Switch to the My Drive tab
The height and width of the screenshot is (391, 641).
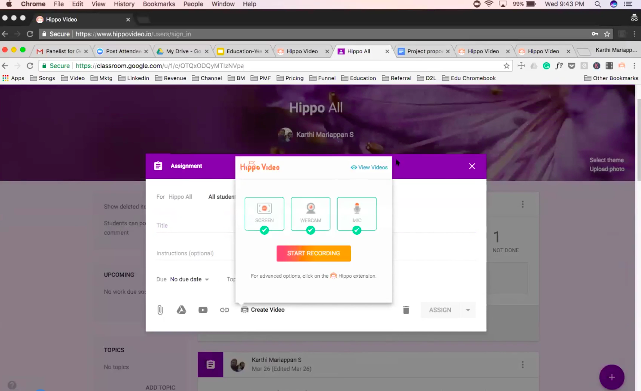tap(183, 51)
